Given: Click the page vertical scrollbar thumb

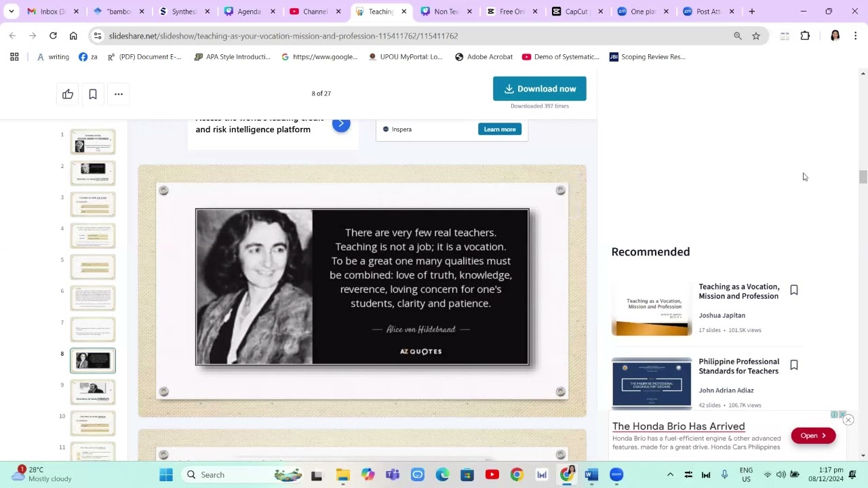Looking at the screenshot, I should 863,177.
